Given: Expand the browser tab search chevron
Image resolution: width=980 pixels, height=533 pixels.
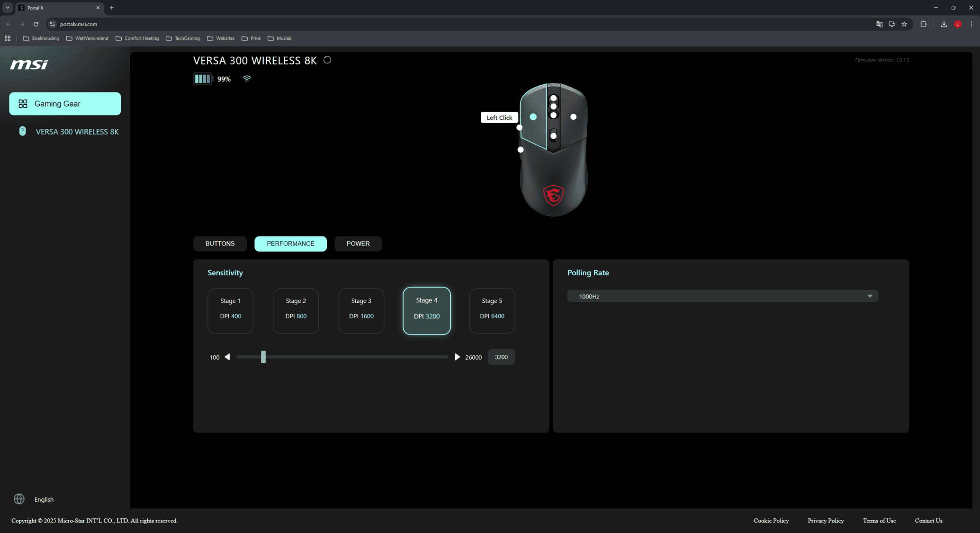Looking at the screenshot, I should click(8, 8).
